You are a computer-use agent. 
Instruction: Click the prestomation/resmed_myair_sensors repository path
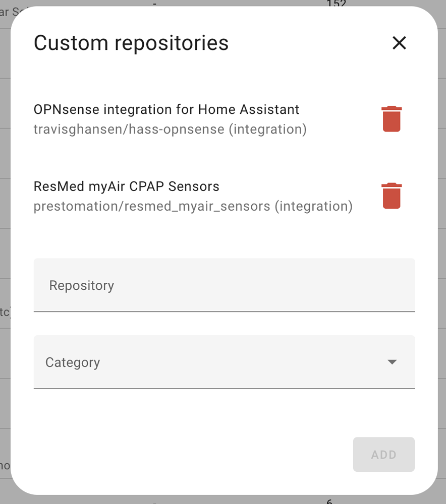152,206
